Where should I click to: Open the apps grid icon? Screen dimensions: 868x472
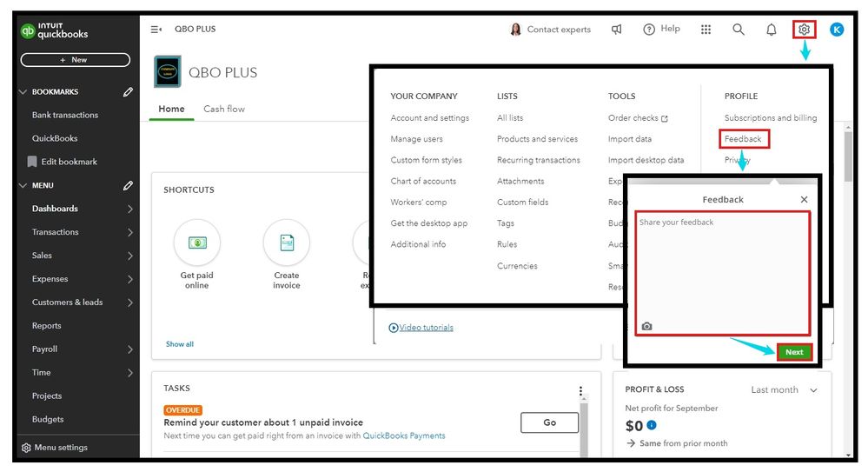(x=706, y=30)
